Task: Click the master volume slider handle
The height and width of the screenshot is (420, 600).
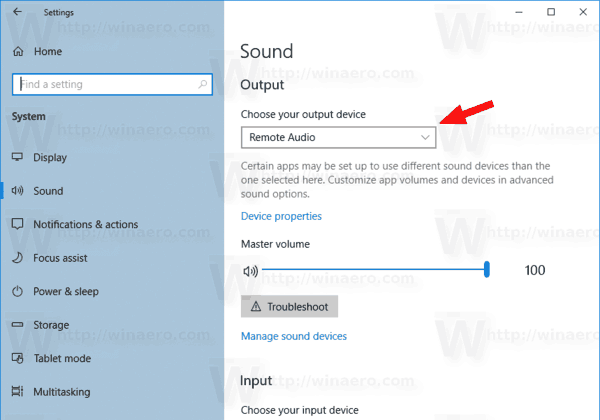Action: tap(487, 269)
